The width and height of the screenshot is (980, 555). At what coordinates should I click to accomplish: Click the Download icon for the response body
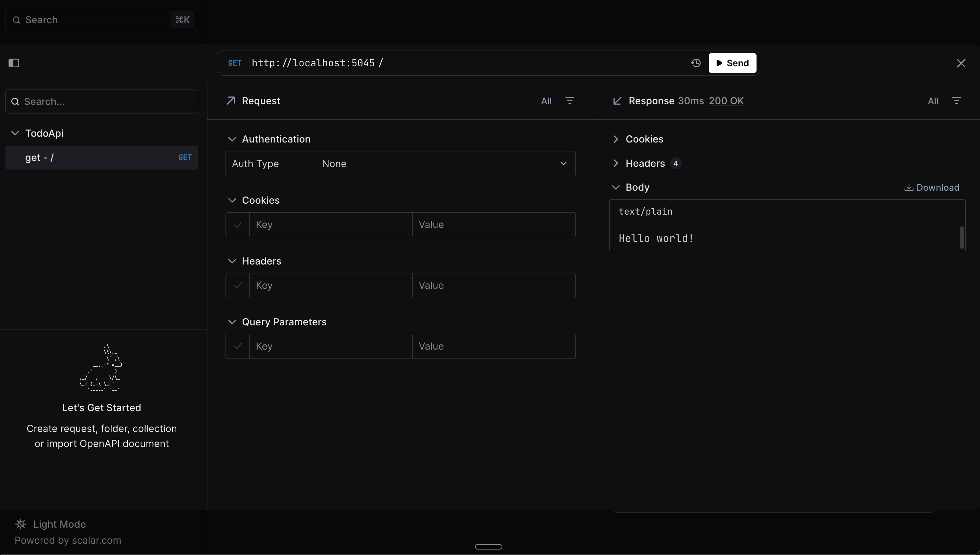pyautogui.click(x=909, y=187)
